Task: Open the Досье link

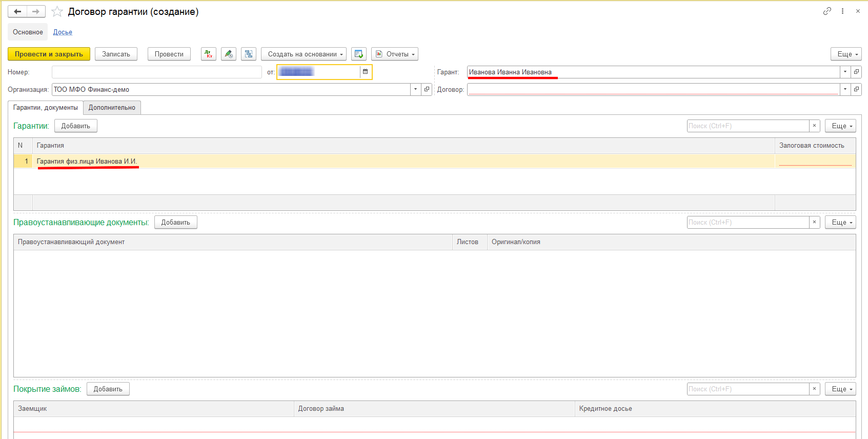Action: 63,32
